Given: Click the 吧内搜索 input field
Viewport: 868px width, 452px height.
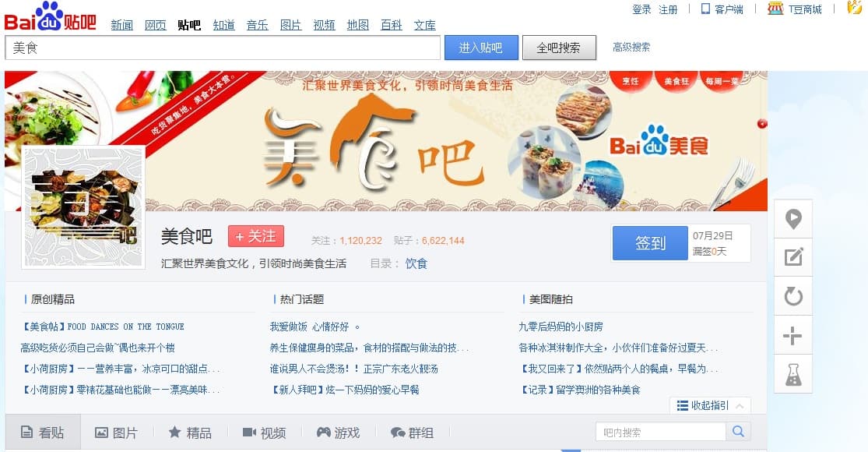Looking at the screenshot, I should coord(661,432).
